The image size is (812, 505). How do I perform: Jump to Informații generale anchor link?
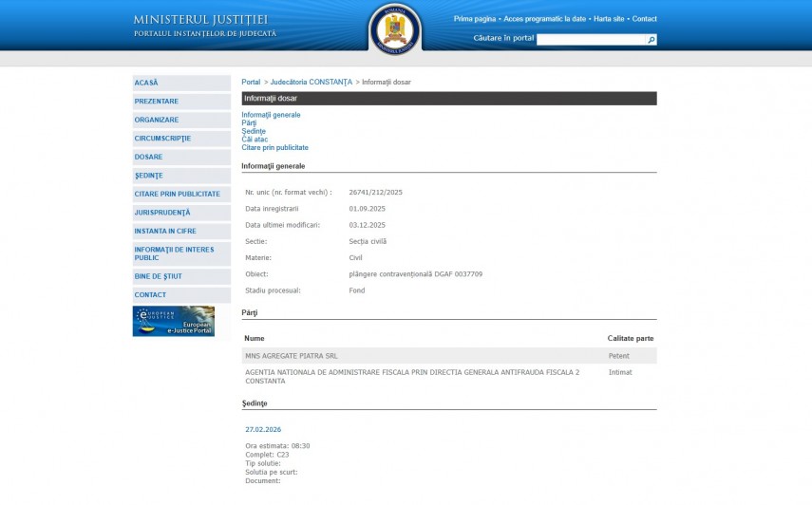pyautogui.click(x=271, y=115)
